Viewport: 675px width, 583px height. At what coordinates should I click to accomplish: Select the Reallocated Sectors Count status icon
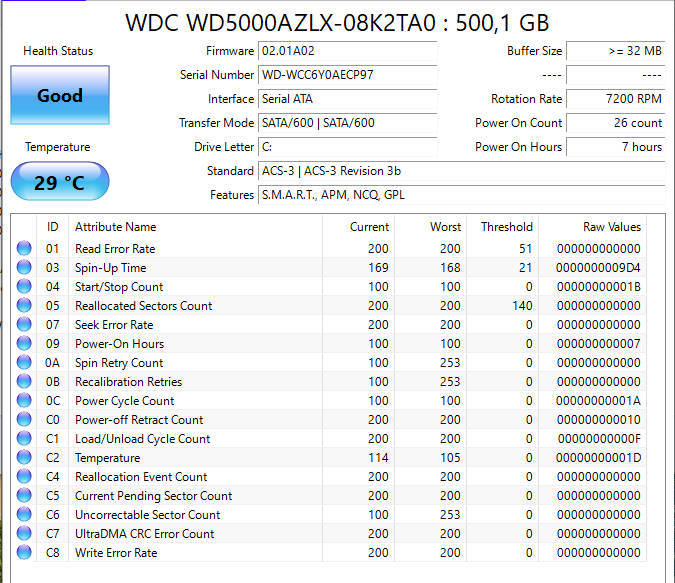click(x=24, y=306)
